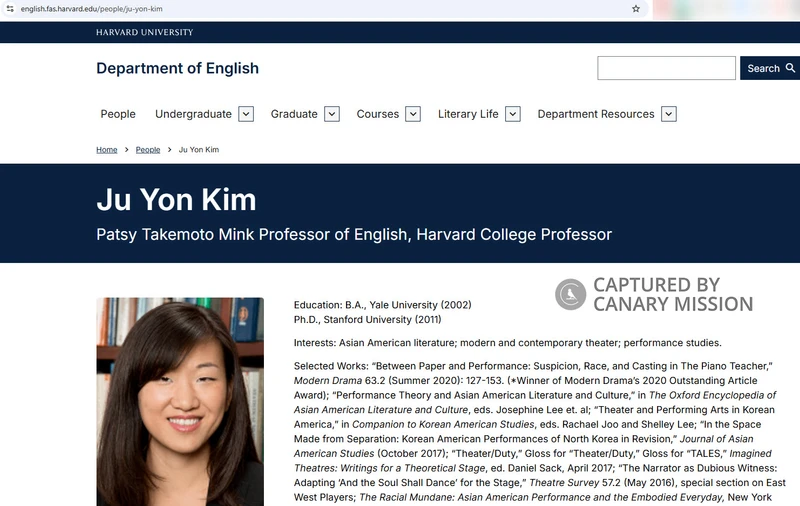Go to Department of English homepage
The height and width of the screenshot is (506, 800).
(178, 68)
